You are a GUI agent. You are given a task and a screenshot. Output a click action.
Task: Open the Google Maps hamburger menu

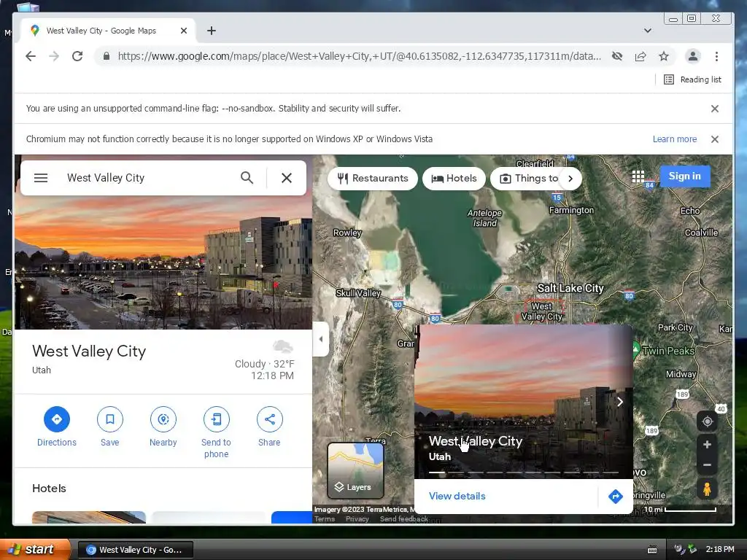41,178
